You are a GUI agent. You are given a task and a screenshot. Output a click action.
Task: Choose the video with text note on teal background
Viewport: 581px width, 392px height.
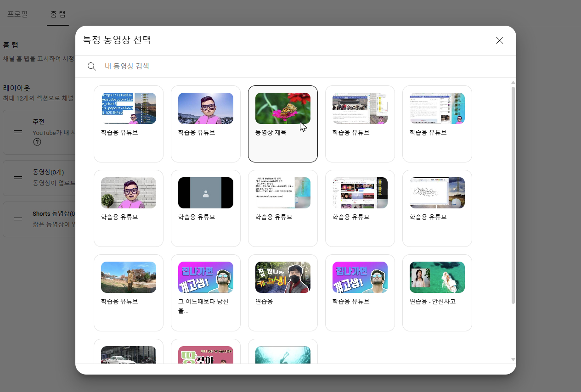coord(283,208)
